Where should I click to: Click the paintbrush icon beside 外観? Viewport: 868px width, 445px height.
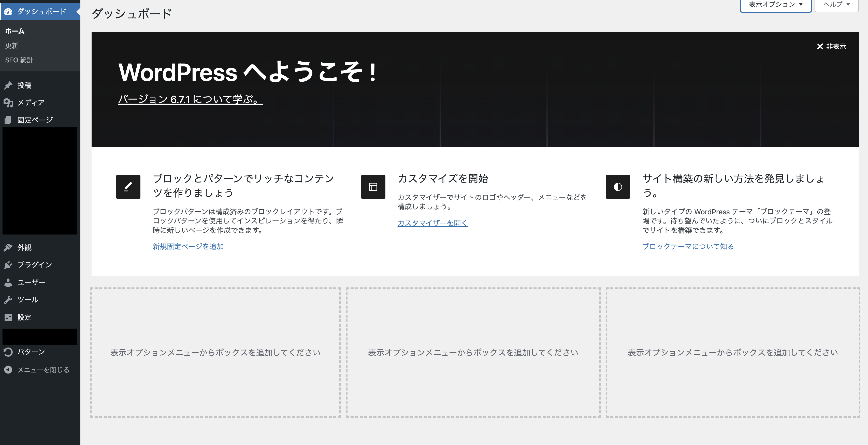(8, 247)
